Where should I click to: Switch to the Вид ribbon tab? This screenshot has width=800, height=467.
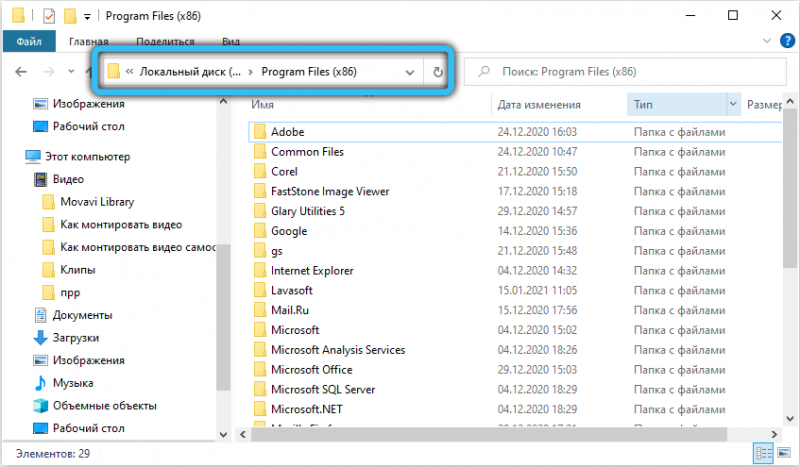point(231,41)
